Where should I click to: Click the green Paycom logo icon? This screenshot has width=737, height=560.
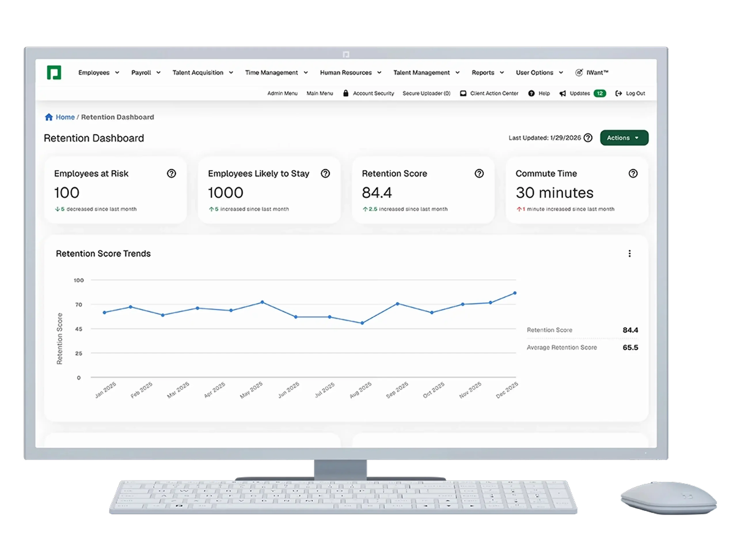click(x=54, y=72)
